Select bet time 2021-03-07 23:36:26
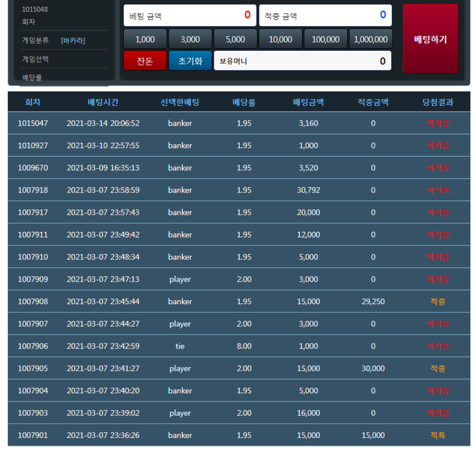 tap(103, 435)
